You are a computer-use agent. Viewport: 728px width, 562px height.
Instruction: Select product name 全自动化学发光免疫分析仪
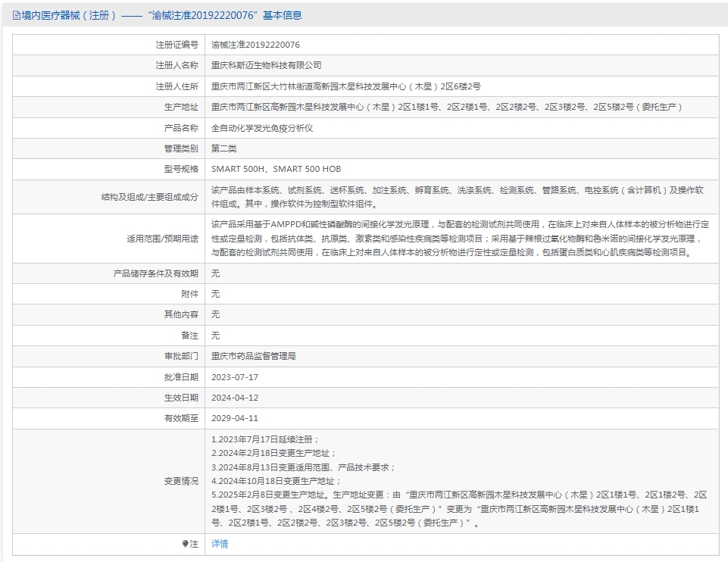coord(261,128)
